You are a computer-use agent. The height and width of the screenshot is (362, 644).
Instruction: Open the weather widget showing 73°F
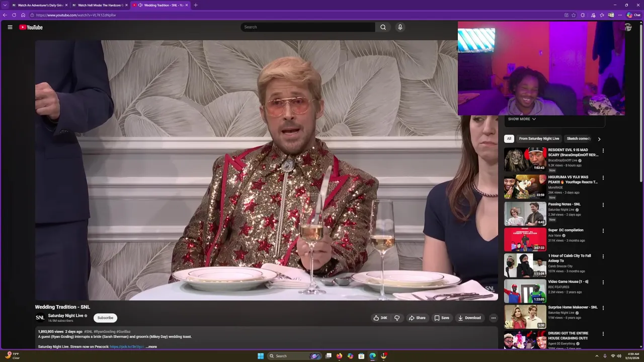(13, 355)
